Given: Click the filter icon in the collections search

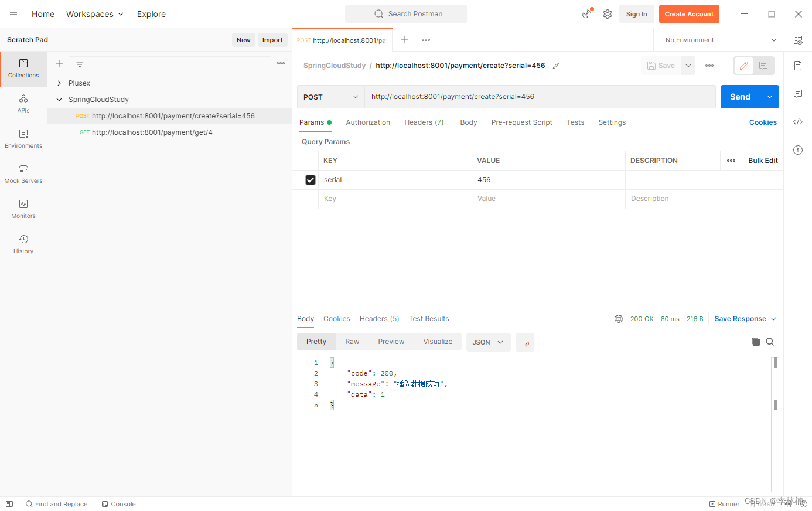Looking at the screenshot, I should point(80,63).
